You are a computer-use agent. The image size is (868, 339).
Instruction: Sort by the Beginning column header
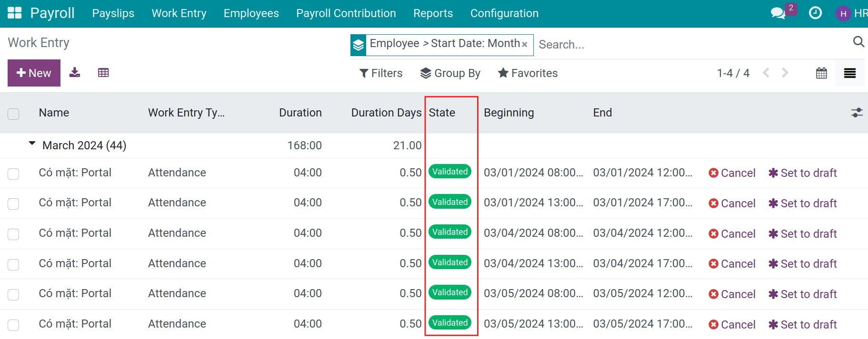tap(509, 113)
